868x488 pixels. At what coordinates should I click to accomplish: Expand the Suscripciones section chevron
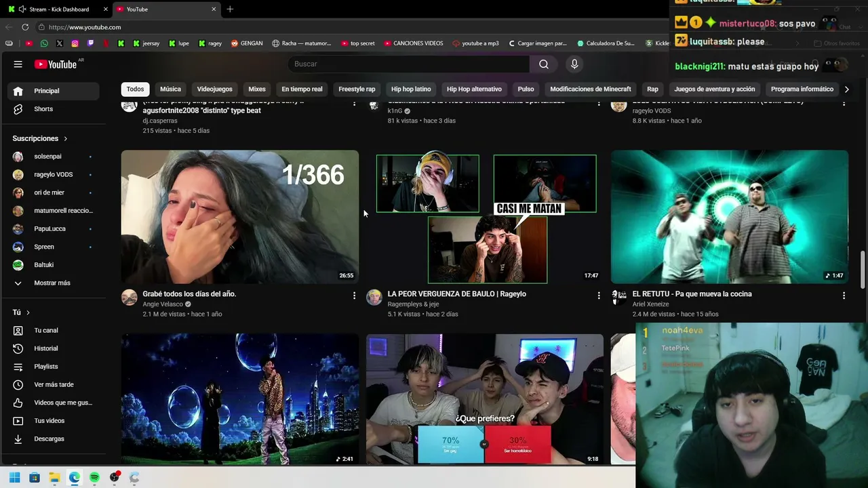(66, 139)
